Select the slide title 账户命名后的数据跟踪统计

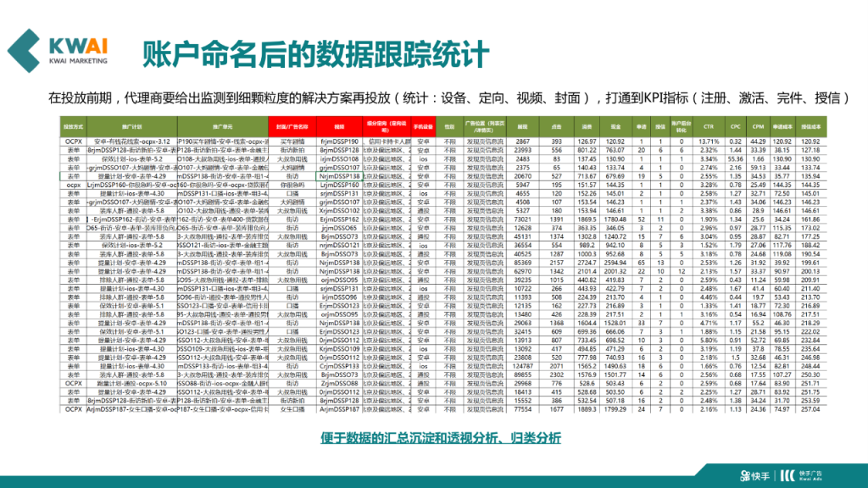[315, 54]
